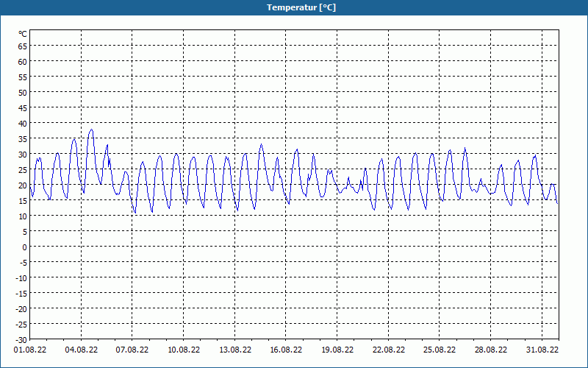Select the 0 label on y-axis
The height and width of the screenshot is (368, 588).
click(25, 247)
